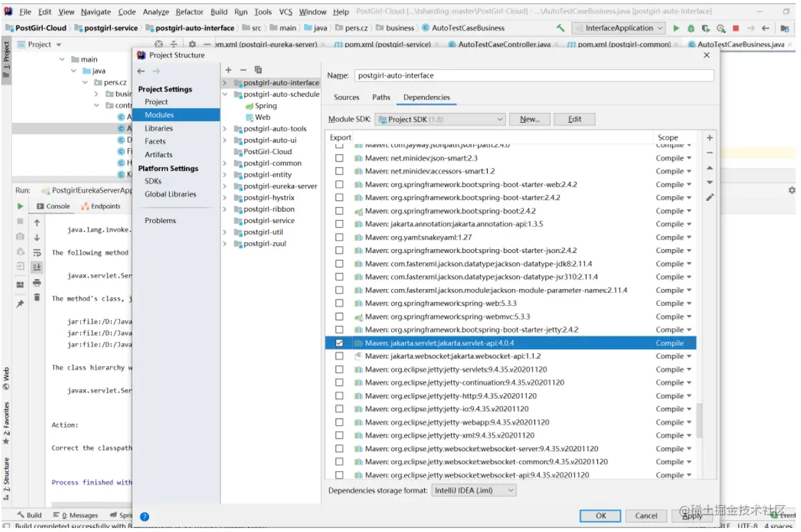Check export for org.yaml:snakeyaml:1.27
This screenshot has width=801, height=532.
pos(339,238)
